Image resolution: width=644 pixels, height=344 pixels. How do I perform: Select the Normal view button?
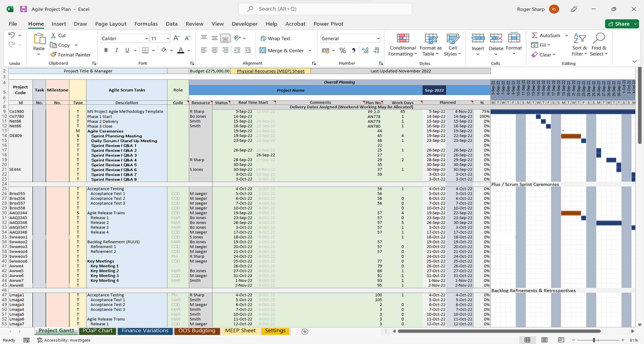(527, 340)
